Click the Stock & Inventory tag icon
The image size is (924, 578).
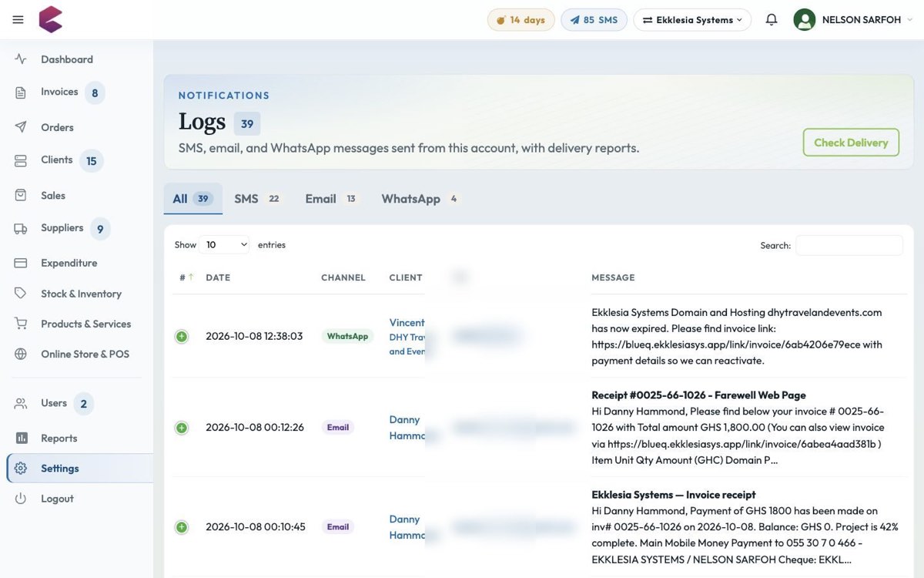click(21, 294)
